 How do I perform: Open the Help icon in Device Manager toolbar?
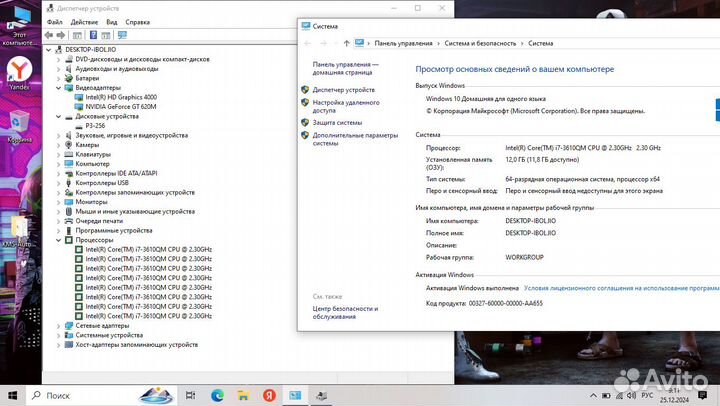pos(93,35)
